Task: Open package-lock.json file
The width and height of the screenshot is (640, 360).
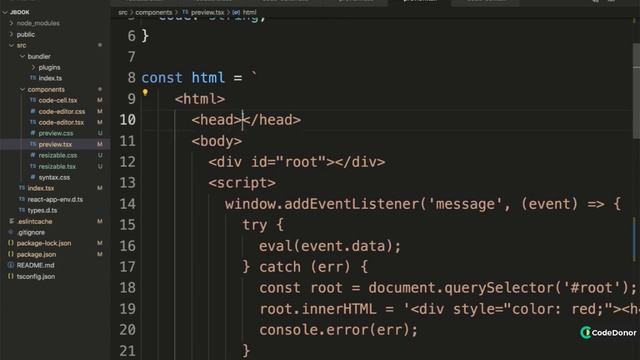Action: [44, 243]
